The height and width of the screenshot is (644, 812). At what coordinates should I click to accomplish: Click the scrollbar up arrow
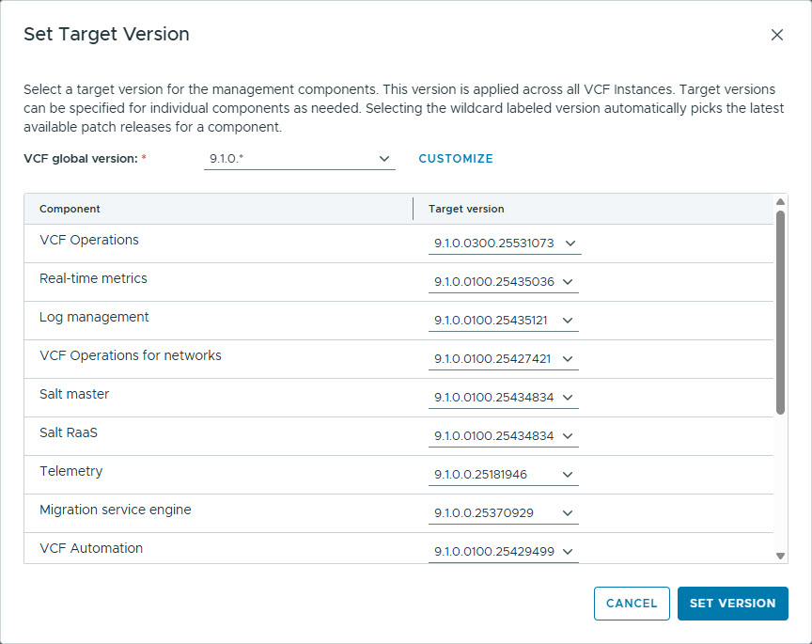780,201
